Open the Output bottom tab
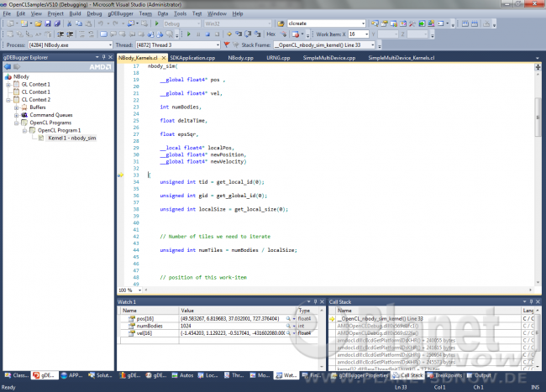546x392 pixels. coord(479,375)
